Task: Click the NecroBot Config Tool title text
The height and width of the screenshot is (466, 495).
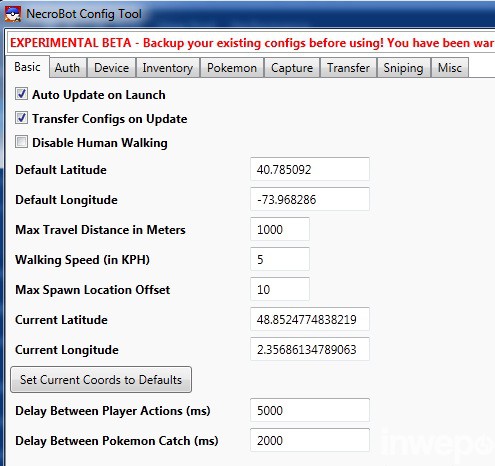Action: click(x=84, y=14)
